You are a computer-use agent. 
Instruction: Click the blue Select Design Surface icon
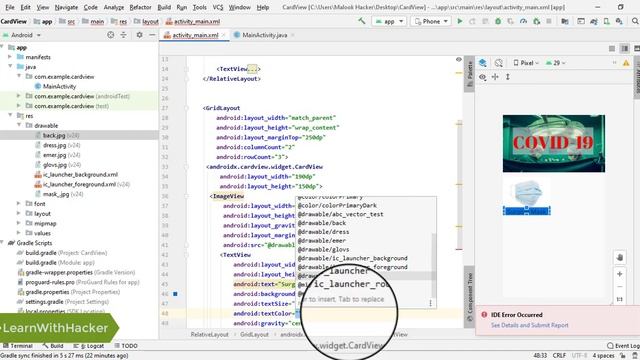482,63
